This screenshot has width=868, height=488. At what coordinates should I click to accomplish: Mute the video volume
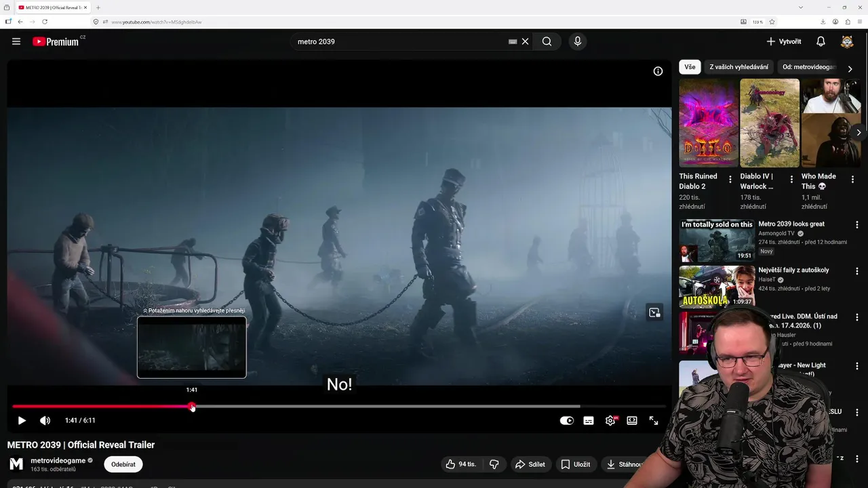pyautogui.click(x=45, y=420)
